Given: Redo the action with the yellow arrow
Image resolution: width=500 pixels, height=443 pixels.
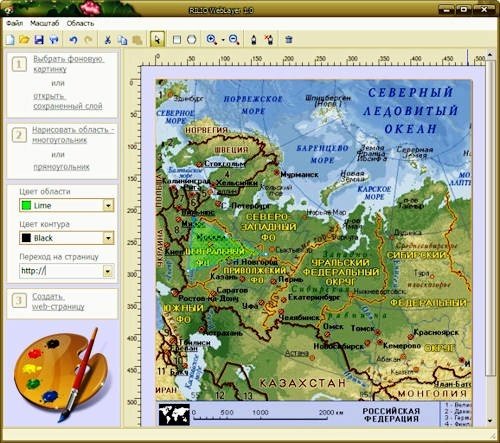Looking at the screenshot, I should tap(88, 40).
